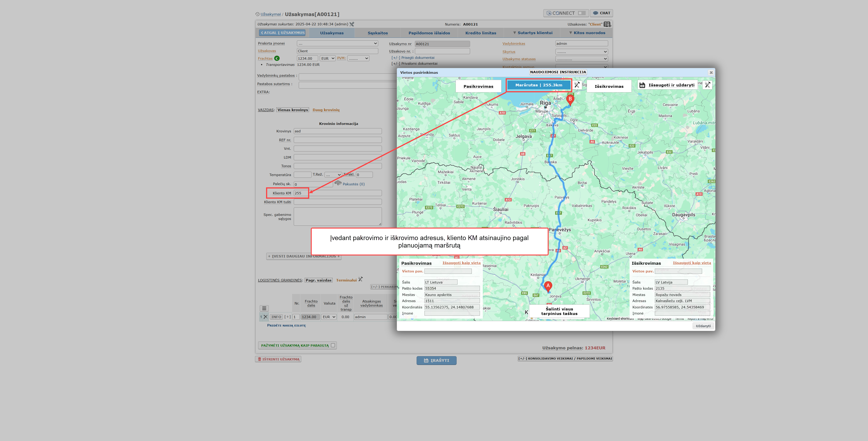
Task: Open the Skyrius dropdown
Action: point(581,52)
